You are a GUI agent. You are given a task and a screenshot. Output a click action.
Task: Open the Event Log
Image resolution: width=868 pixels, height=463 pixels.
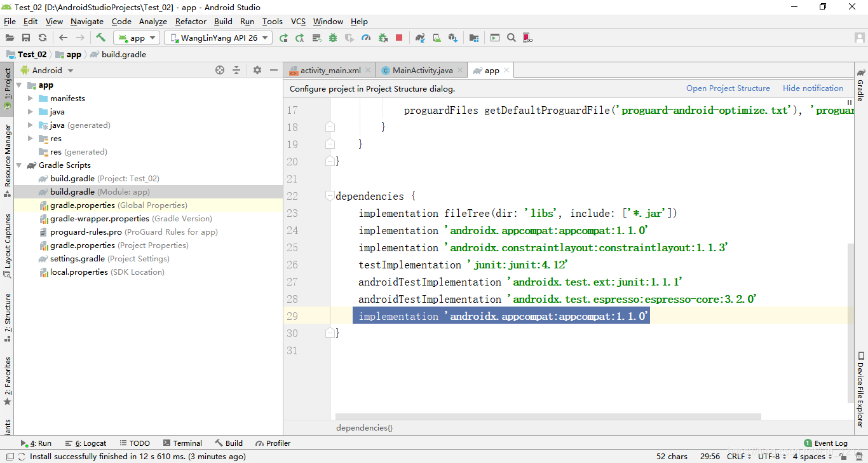coord(825,443)
